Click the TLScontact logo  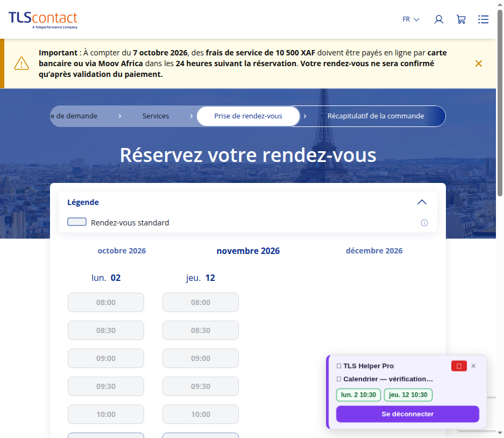coord(43,20)
